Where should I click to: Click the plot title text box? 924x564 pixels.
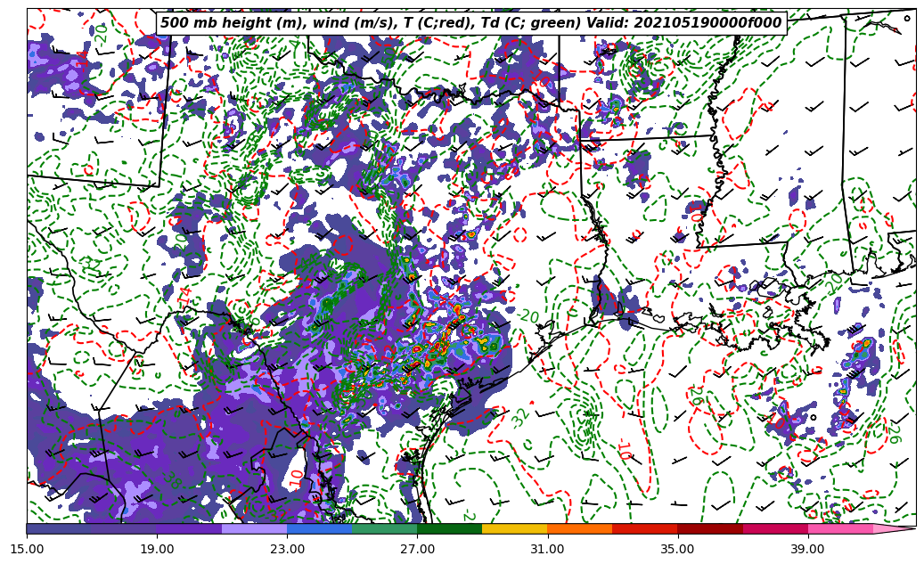point(470,23)
